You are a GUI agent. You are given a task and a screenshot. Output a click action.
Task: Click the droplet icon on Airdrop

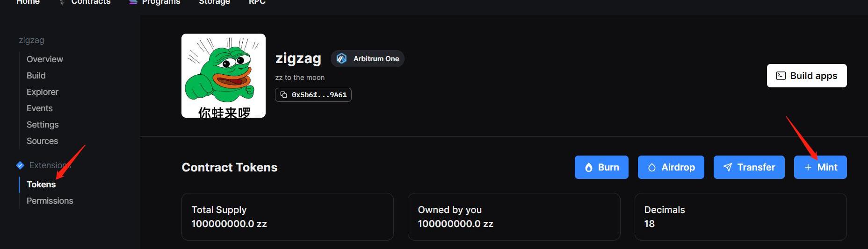coord(651,167)
